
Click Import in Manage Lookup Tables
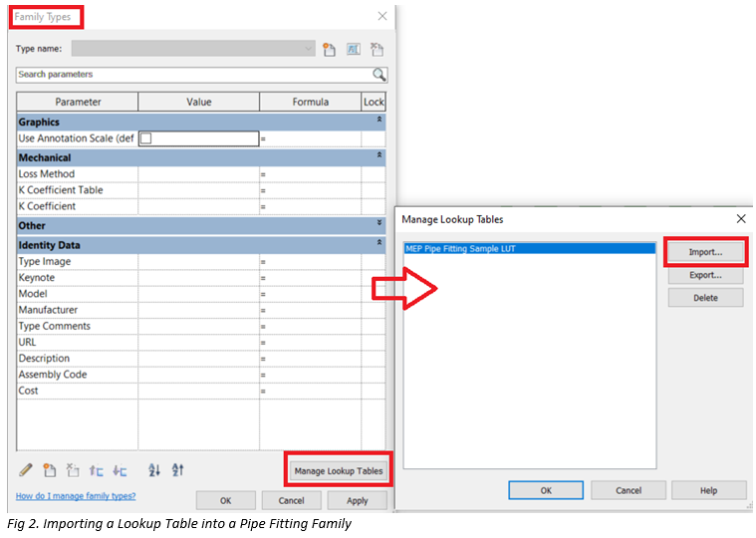[x=705, y=252]
